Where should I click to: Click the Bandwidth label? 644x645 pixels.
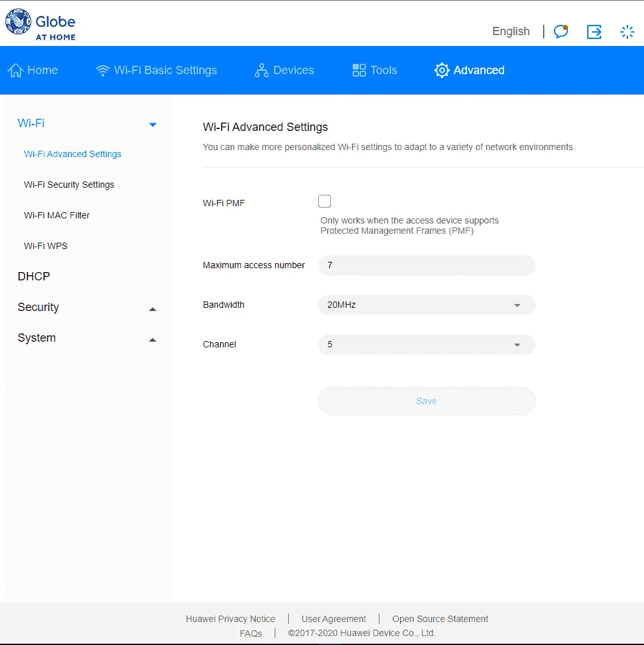(224, 305)
